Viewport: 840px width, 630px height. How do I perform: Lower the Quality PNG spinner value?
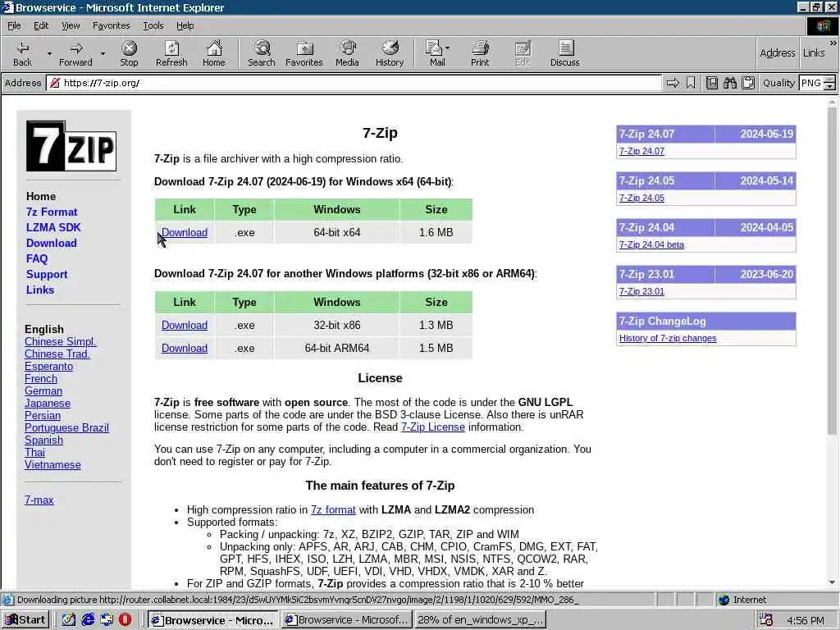click(x=830, y=86)
